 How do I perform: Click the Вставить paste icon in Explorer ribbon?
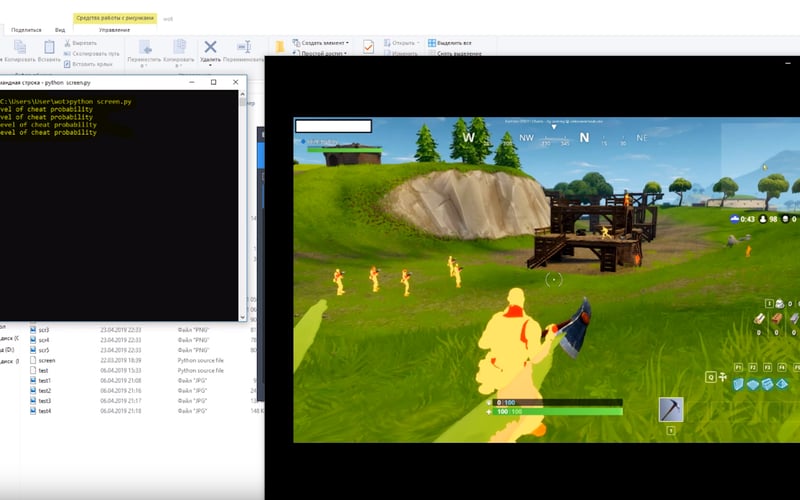coord(49,47)
